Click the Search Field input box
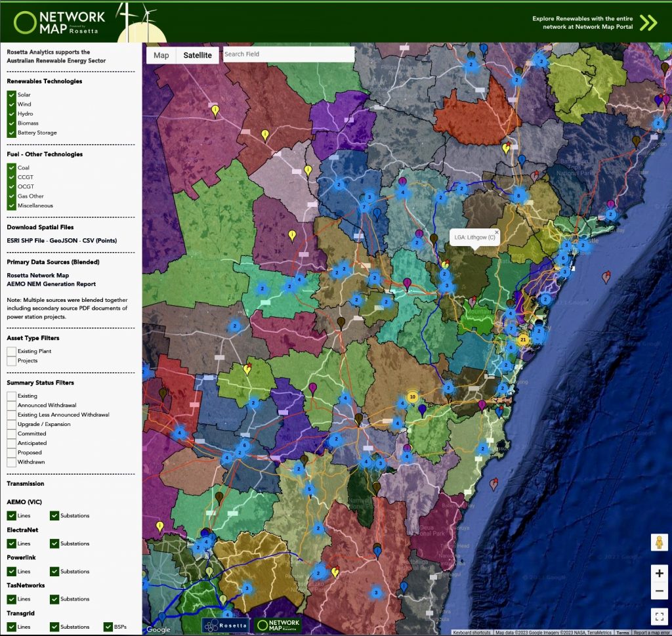The height and width of the screenshot is (636, 672). [287, 54]
